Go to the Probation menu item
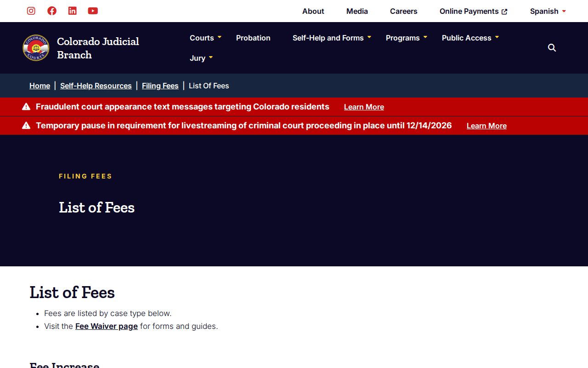 253,38
